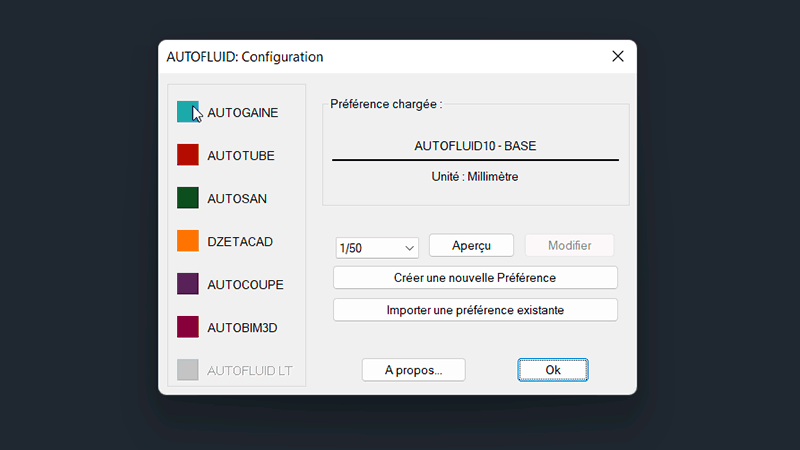Viewport: 800px width, 450px height.
Task: Click the AUTOFLUID: Configuration title text
Action: click(x=245, y=57)
